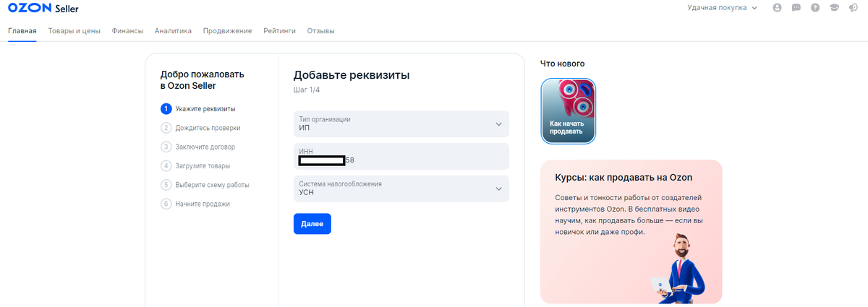Image resolution: width=868 pixels, height=307 pixels.
Task: Open the Продвижение tab
Action: 227,31
